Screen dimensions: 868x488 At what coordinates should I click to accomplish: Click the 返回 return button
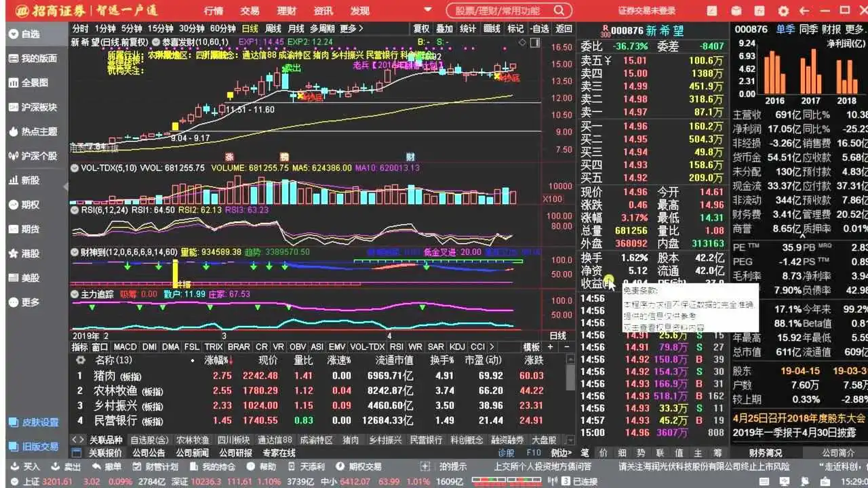[x=564, y=28]
